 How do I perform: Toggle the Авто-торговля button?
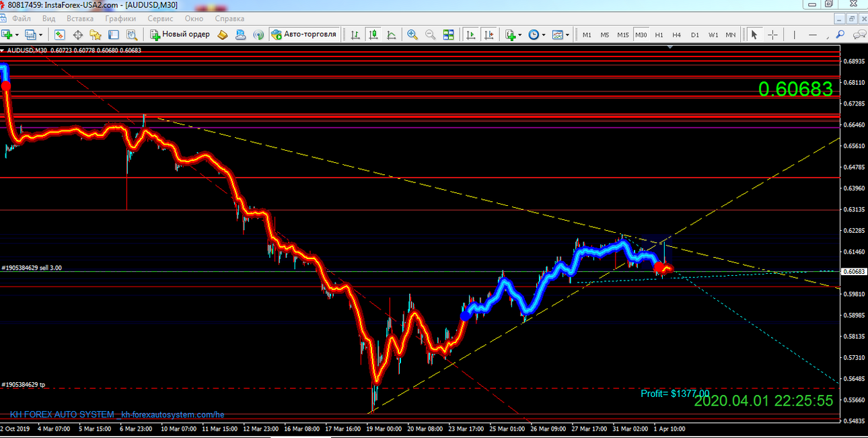(303, 34)
